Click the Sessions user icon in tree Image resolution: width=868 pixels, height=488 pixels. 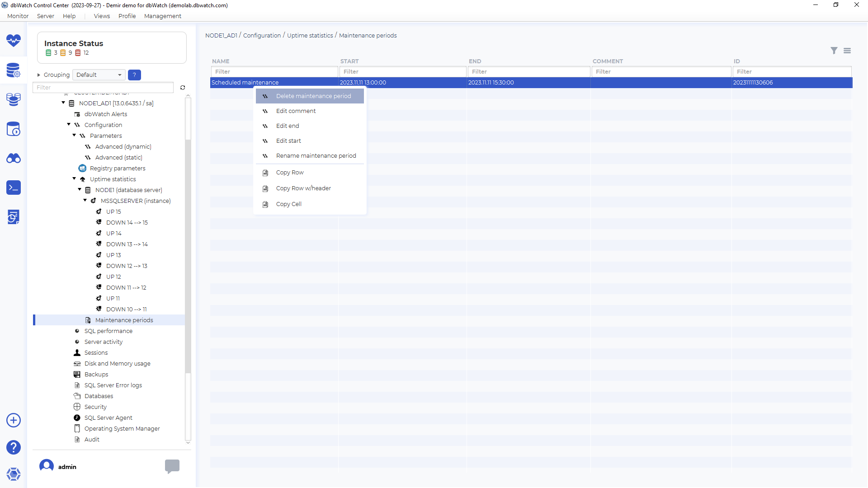click(77, 353)
